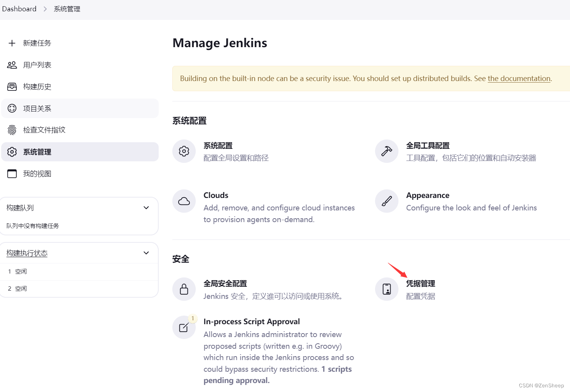Screen dimensions: 570x392
Task: Open Appearance via the brush icon
Action: pyautogui.click(x=387, y=201)
